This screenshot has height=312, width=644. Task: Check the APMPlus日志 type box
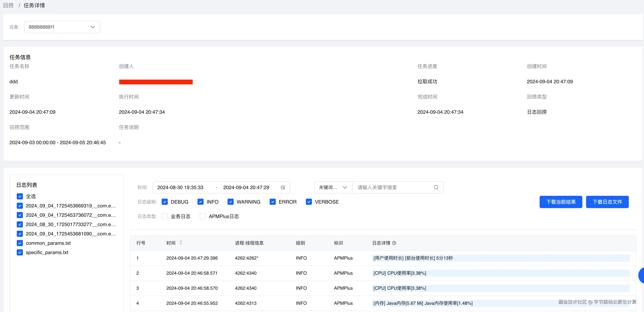coord(203,216)
